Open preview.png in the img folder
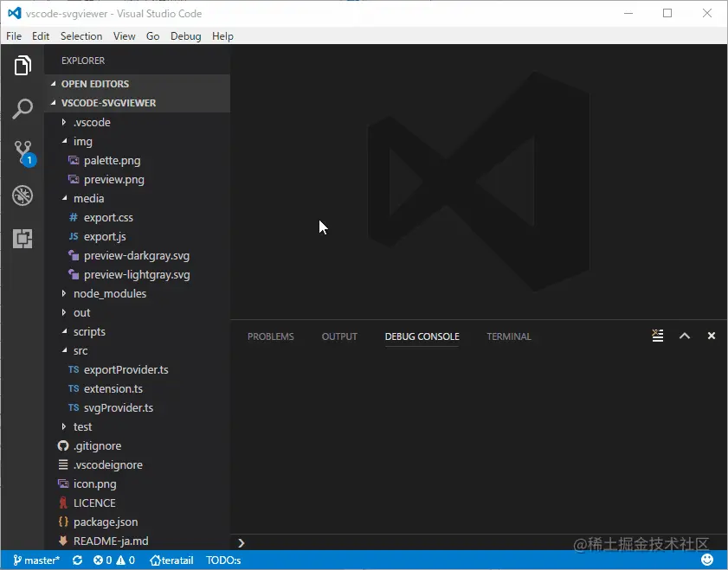Screen dimensions: 728x570 point(138,179)
